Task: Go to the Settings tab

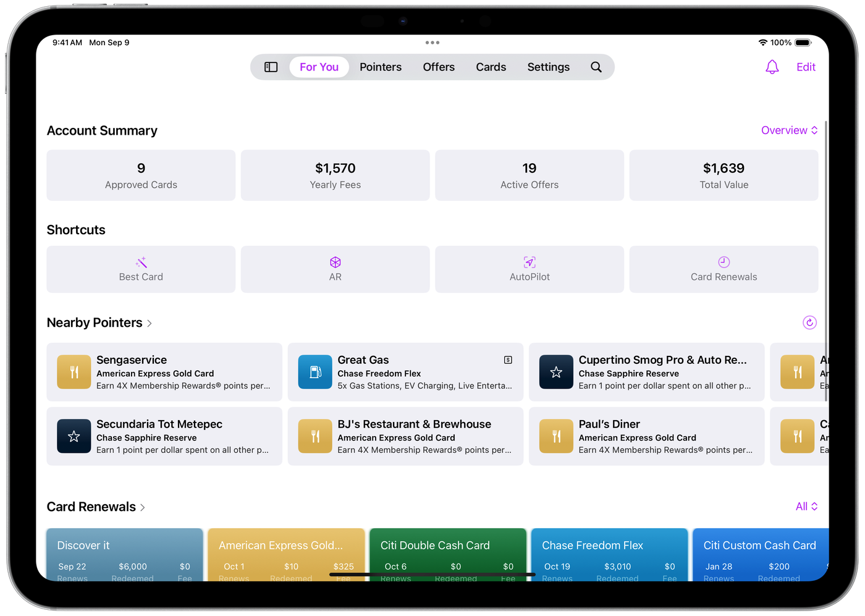Action: coord(549,67)
